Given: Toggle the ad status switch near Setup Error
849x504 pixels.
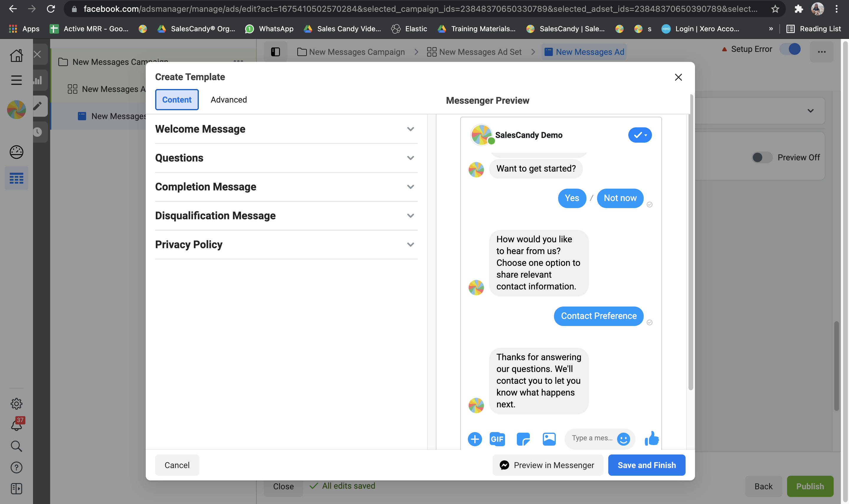Looking at the screenshot, I should click(x=790, y=49).
